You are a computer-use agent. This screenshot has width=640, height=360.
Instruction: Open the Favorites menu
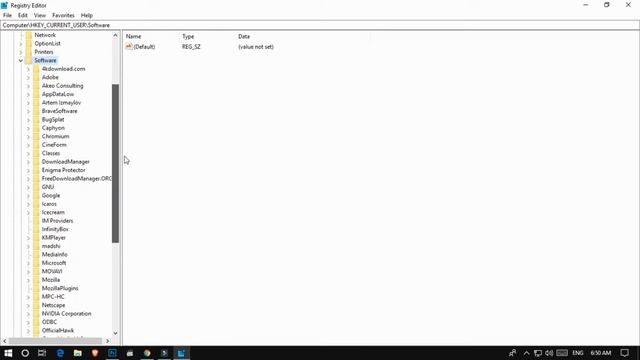pos(63,15)
